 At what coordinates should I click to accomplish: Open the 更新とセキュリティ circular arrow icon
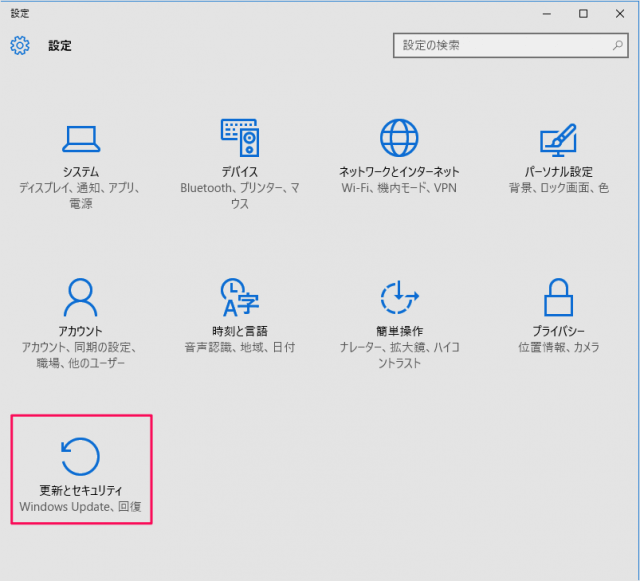pos(80,456)
